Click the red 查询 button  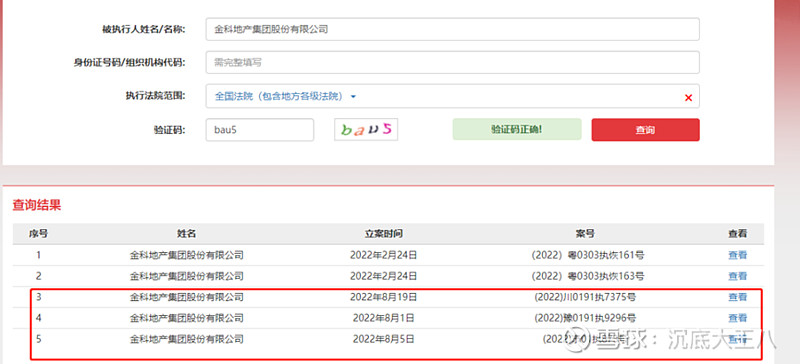coord(645,130)
